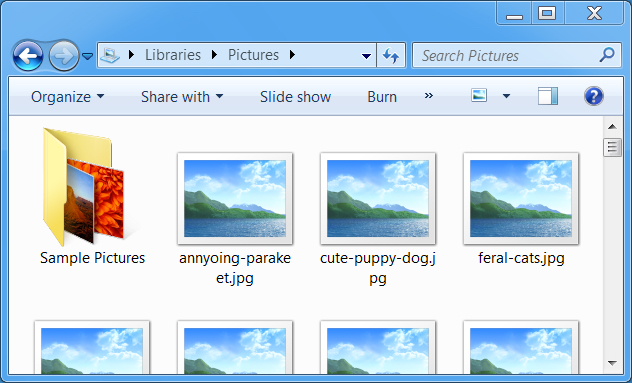Select the cute-puppy-dog.jpg thumbnail
The width and height of the screenshot is (632, 383).
tap(378, 198)
